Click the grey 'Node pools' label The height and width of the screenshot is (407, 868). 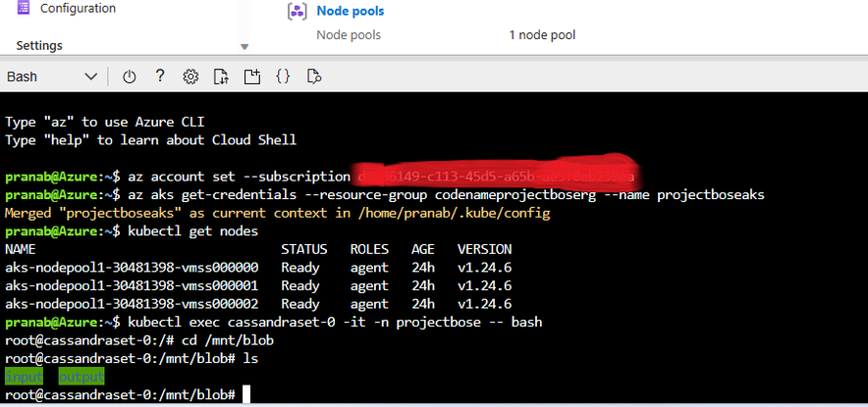click(x=349, y=35)
